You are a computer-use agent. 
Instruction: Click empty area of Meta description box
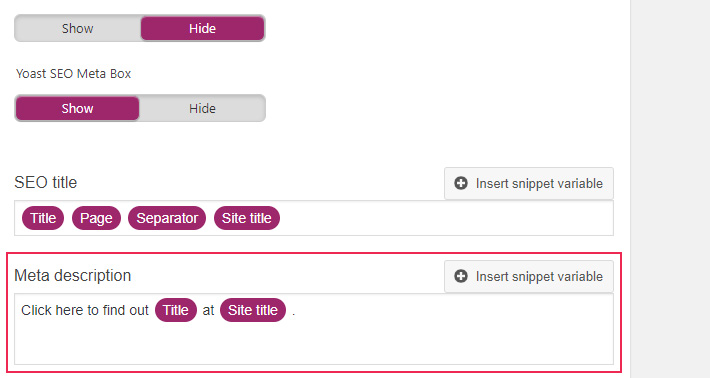[x=314, y=344]
